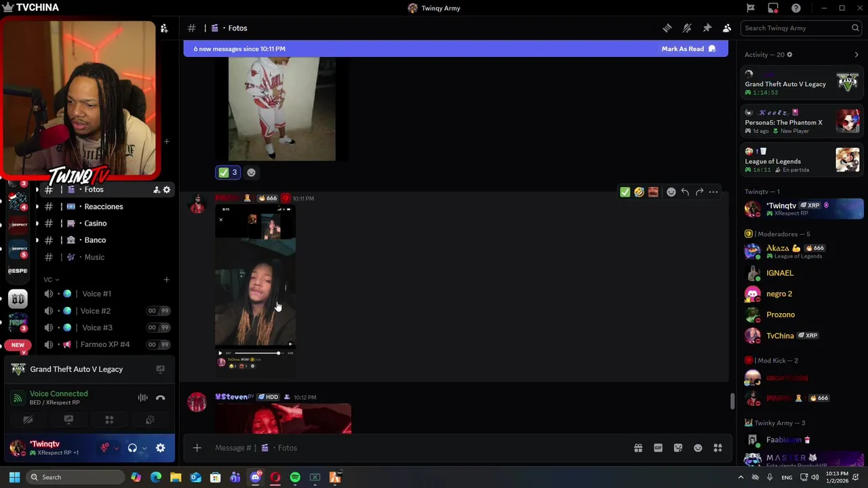Open ¥Steven username in chat
Viewport: 868px width, 488px height.
coord(234,397)
